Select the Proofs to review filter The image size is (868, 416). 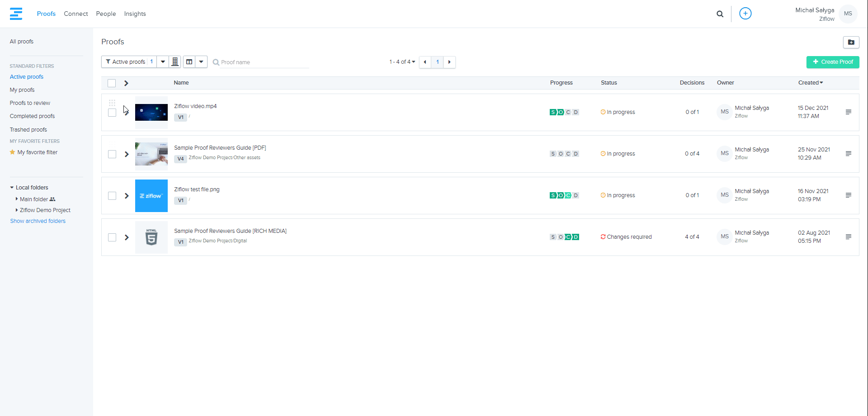30,103
